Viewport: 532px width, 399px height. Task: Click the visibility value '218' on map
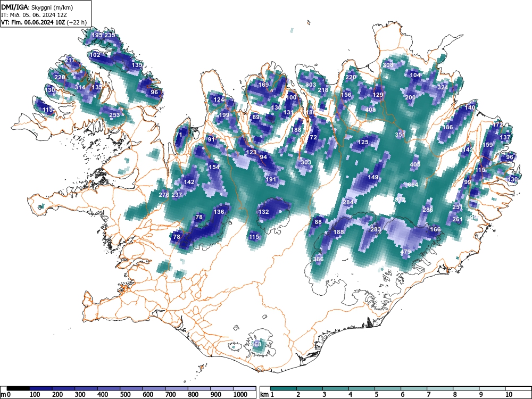[x=323, y=90]
